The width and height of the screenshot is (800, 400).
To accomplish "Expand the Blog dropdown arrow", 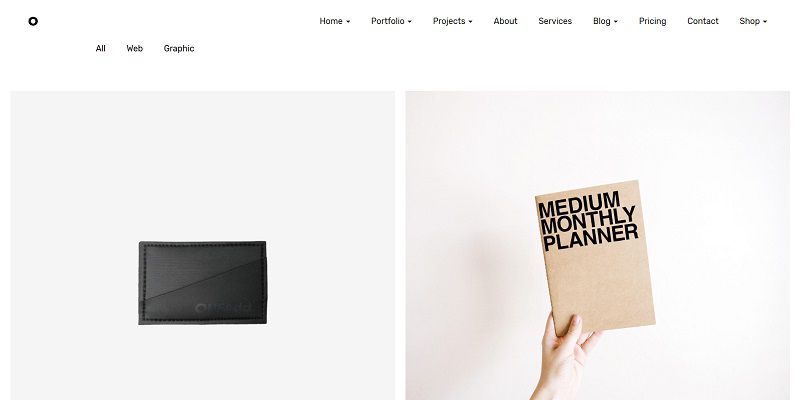I will (616, 22).
